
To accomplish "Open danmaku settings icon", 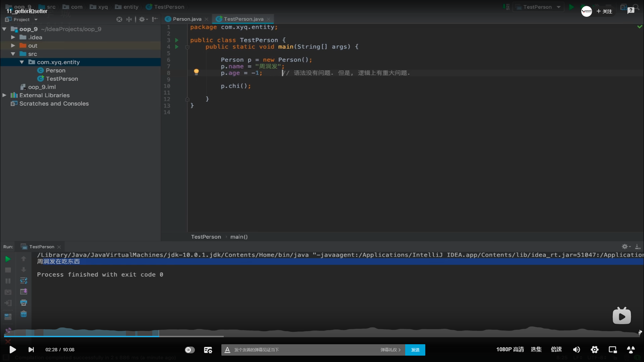I will pyautogui.click(x=208, y=350).
